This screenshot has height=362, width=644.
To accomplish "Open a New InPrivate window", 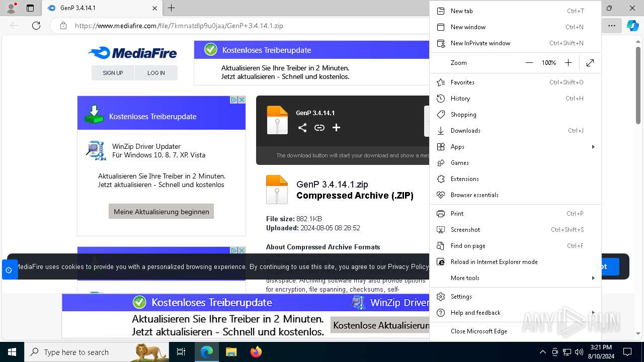I will tap(515, 43).
